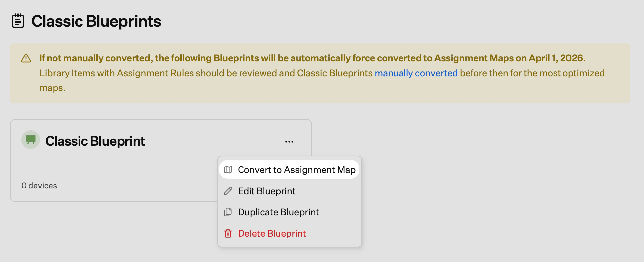The width and height of the screenshot is (644, 262).
Task: Click the Classic Blueprint card title
Action: [95, 141]
